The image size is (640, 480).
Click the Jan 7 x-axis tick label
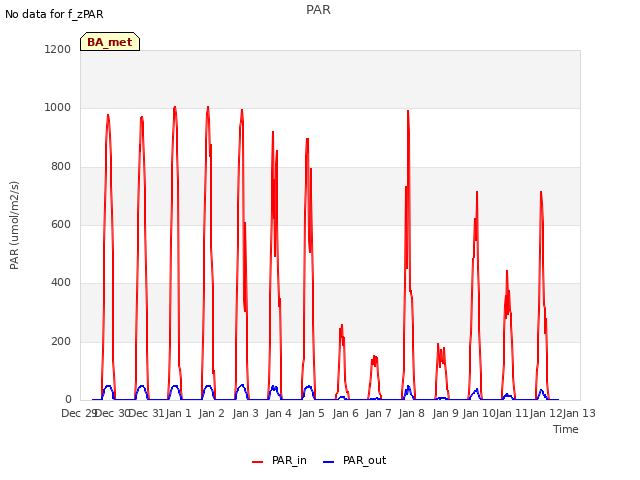[378, 413]
